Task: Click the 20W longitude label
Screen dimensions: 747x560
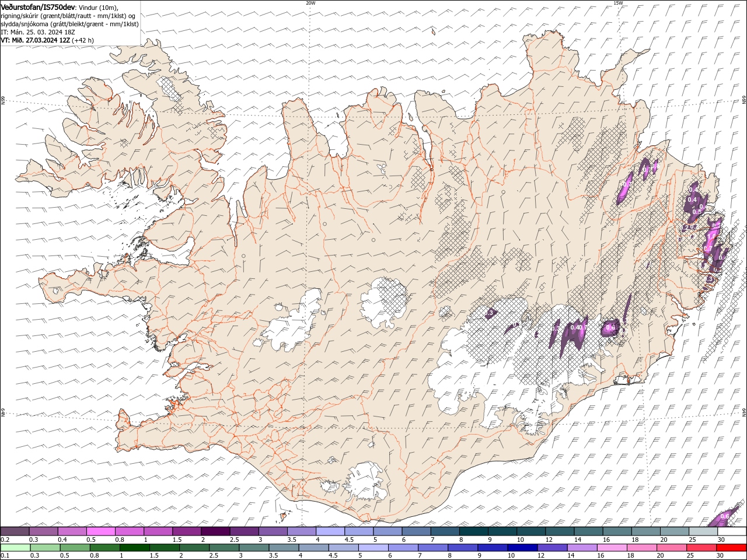Action: pos(310,3)
